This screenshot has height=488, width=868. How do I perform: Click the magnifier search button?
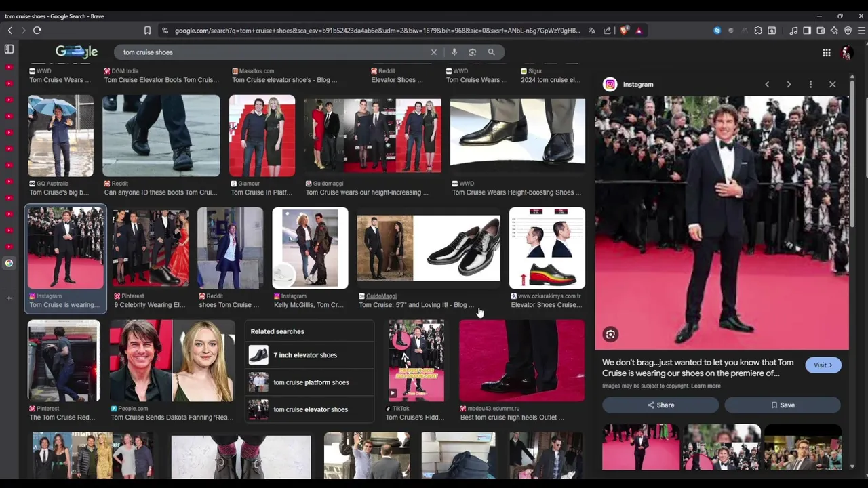click(492, 52)
